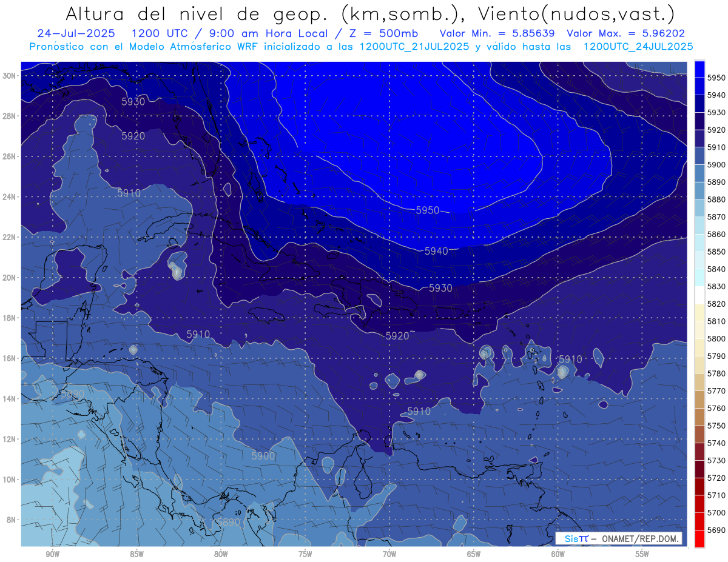Click the brightest blue swatch above 5950 in legend
This screenshot has height=562, width=728.
pos(699,69)
